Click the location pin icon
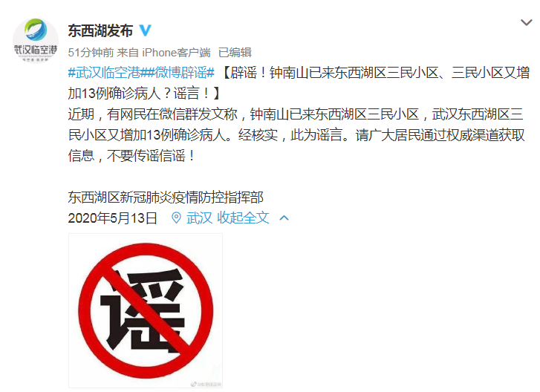Viewport: 540px width, 392px height. 176,218
